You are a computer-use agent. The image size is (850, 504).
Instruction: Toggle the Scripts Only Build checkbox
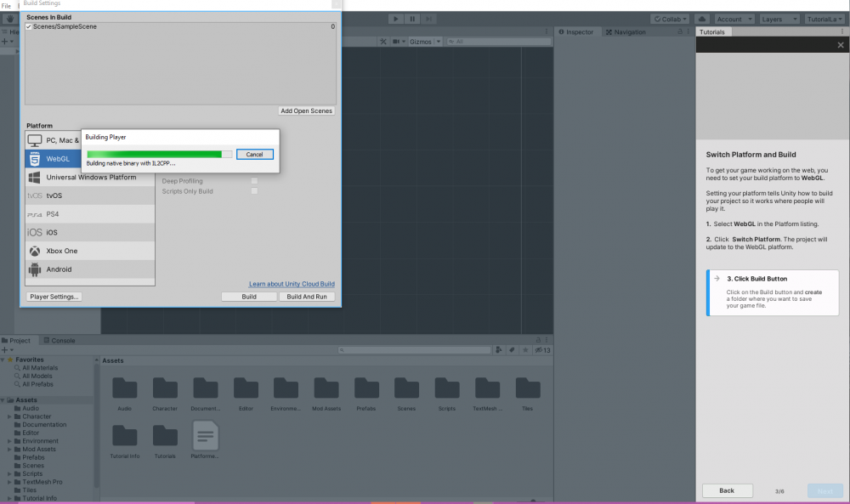254,191
